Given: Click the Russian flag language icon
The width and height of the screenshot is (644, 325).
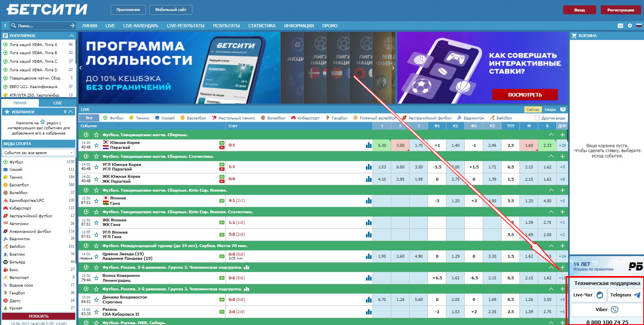Looking at the screenshot, I should 639,26.
